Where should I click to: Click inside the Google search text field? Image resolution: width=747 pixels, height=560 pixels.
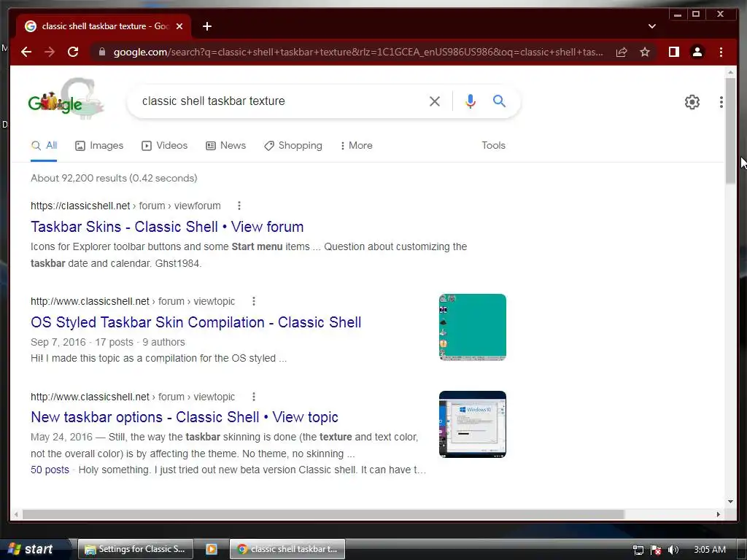point(281,101)
